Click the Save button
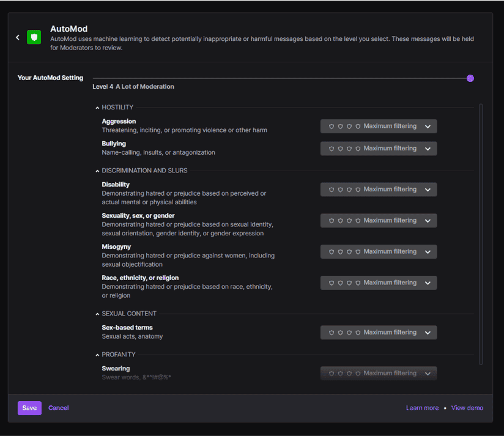This screenshot has height=436, width=504. pyautogui.click(x=29, y=407)
